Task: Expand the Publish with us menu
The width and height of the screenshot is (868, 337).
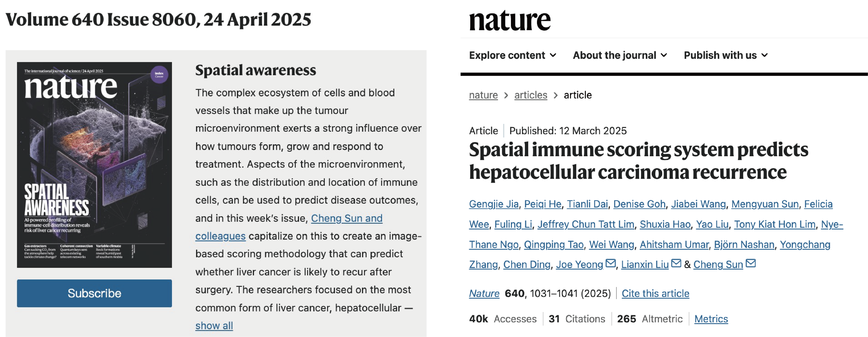Action: pyautogui.click(x=726, y=55)
